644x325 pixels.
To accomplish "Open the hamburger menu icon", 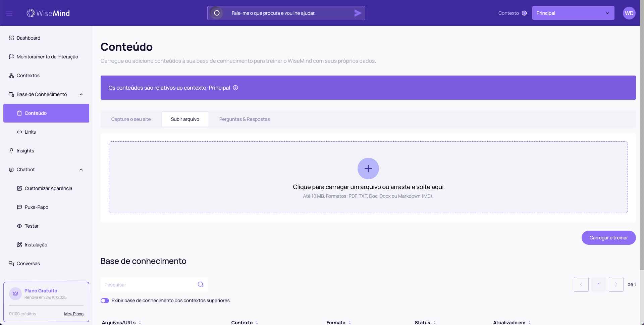I will point(9,13).
